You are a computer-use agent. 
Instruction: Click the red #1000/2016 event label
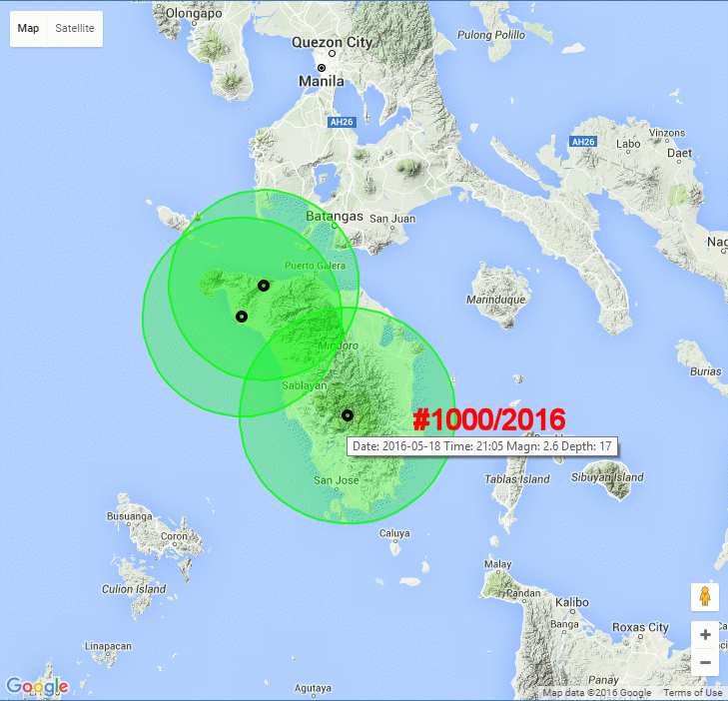click(488, 419)
